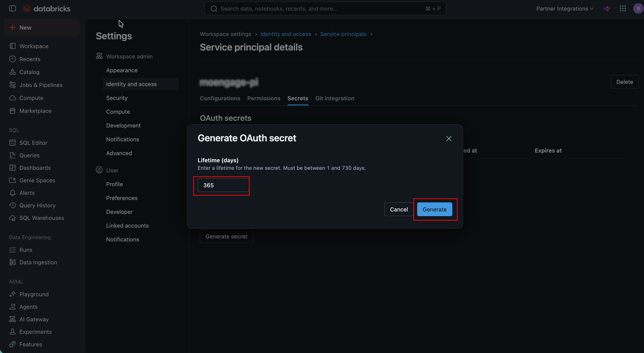Click the AI Gateway icon
The width and height of the screenshot is (644, 353).
click(13, 319)
